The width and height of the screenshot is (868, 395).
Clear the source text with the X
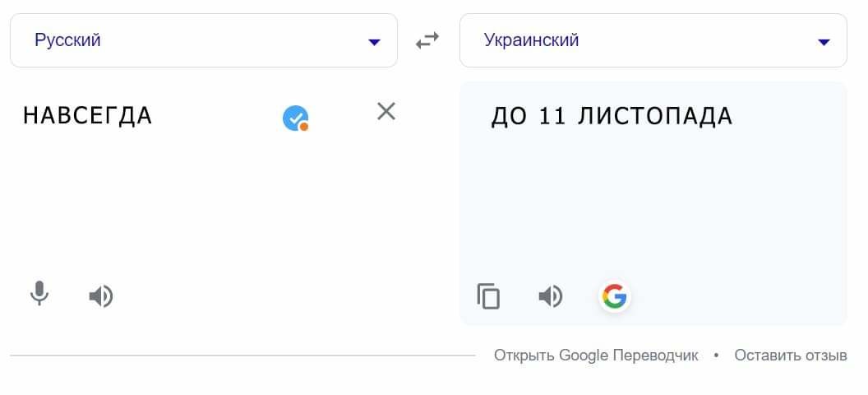click(x=386, y=111)
